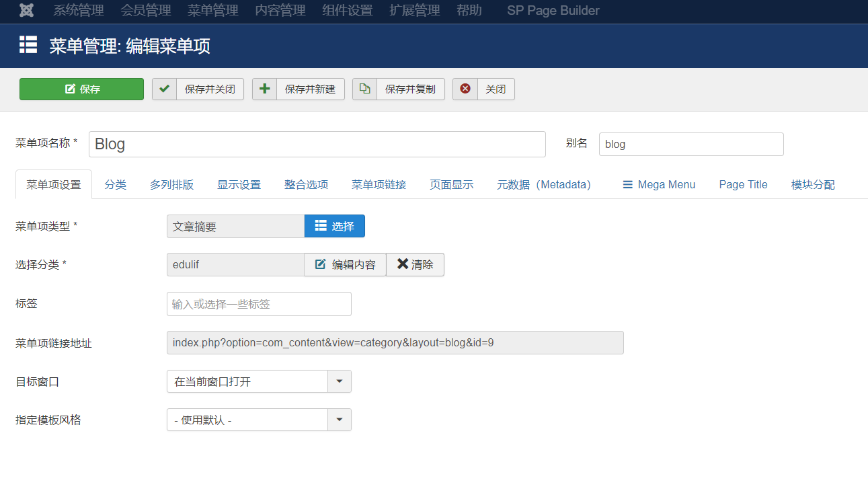Open the 模块分配 tab
The width and height of the screenshot is (868, 499).
point(813,184)
